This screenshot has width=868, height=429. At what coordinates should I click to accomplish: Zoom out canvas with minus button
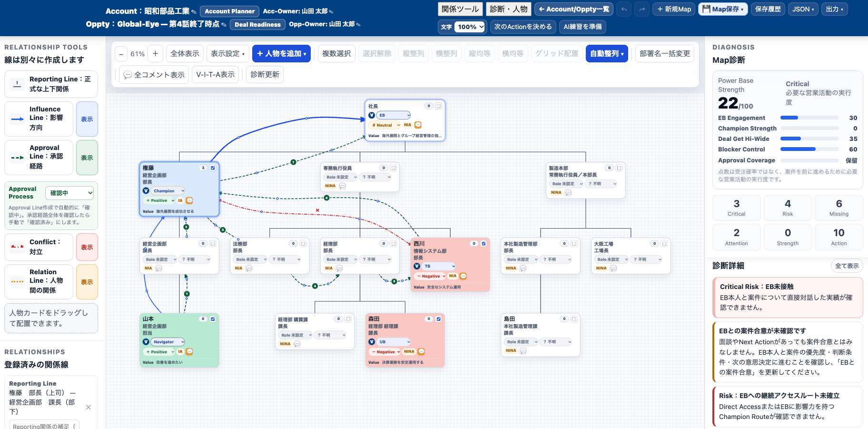(121, 54)
